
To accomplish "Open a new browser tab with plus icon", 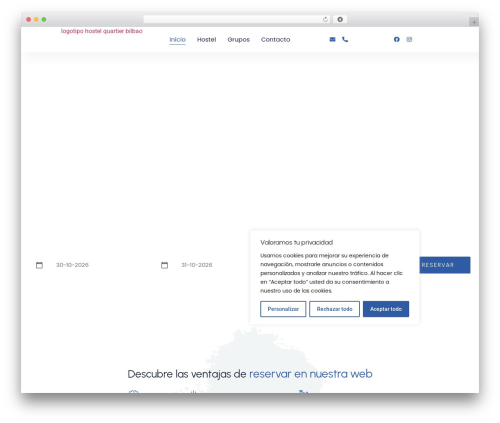I will point(474,22).
